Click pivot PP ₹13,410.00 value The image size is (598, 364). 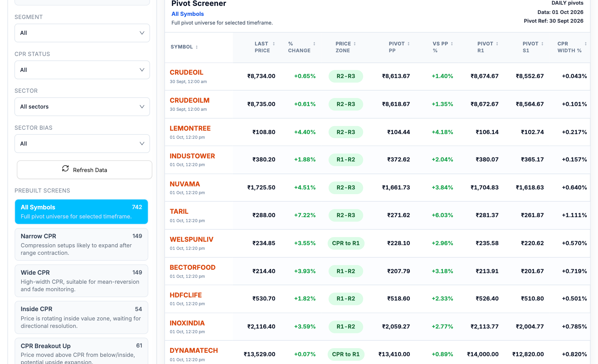pyautogui.click(x=394, y=354)
